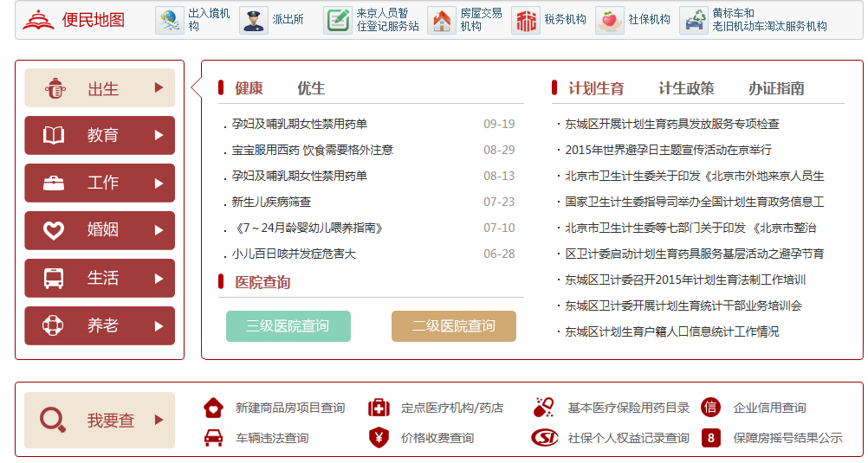Click the 07-10 date entry
Screen dimensions: 868x463
coord(499,228)
